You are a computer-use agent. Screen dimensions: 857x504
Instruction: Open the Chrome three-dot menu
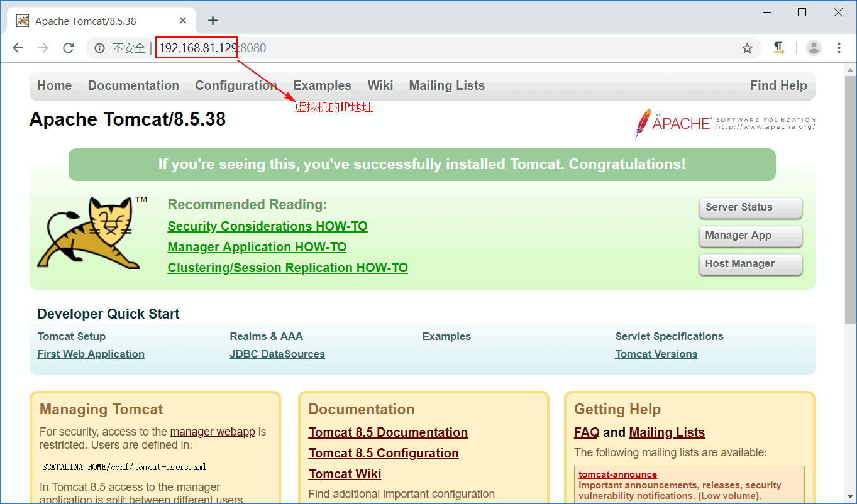[x=839, y=48]
